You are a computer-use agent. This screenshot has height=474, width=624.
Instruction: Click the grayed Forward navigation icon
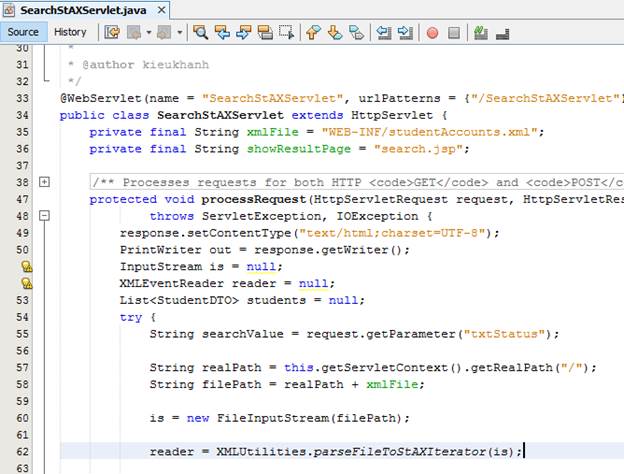point(164,32)
